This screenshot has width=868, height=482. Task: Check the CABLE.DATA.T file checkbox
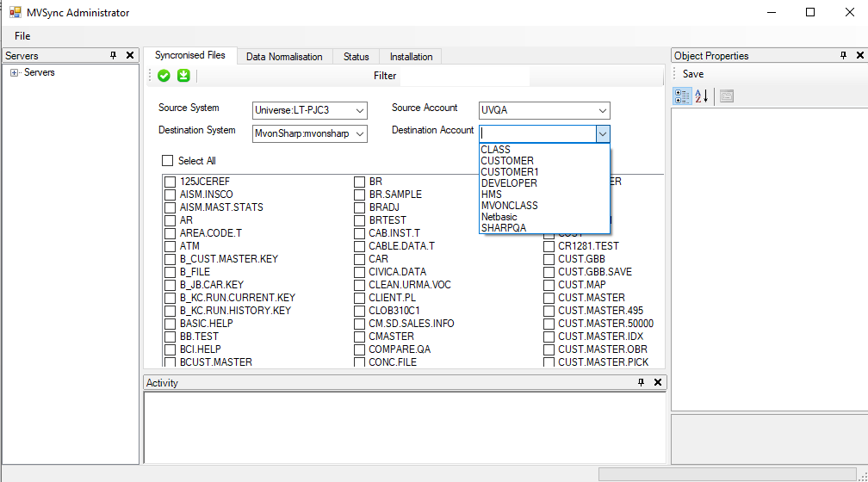(359, 246)
